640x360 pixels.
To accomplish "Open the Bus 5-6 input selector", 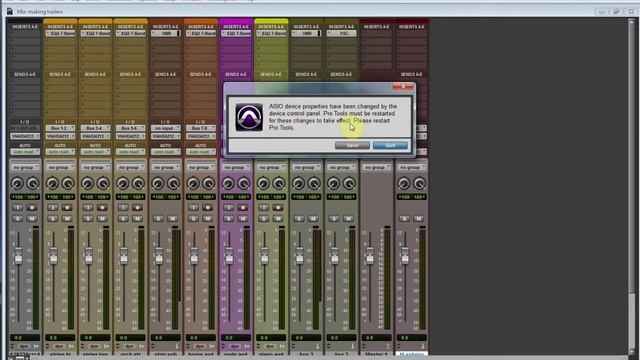I will click(x=130, y=128).
